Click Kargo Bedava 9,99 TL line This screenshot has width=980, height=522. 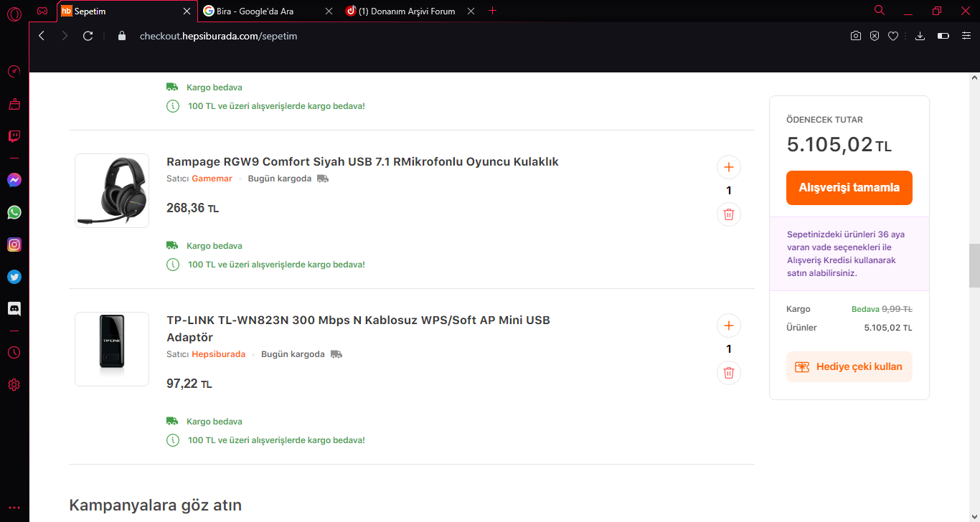(x=849, y=309)
